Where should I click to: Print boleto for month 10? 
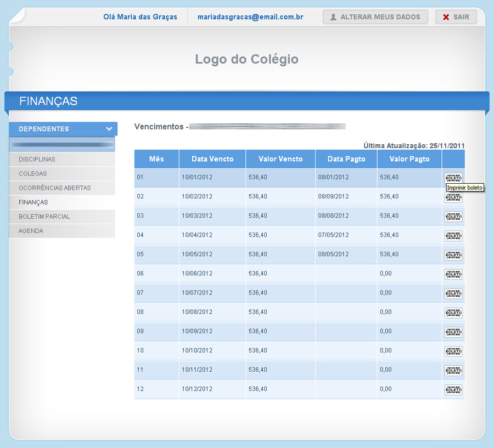click(x=453, y=351)
